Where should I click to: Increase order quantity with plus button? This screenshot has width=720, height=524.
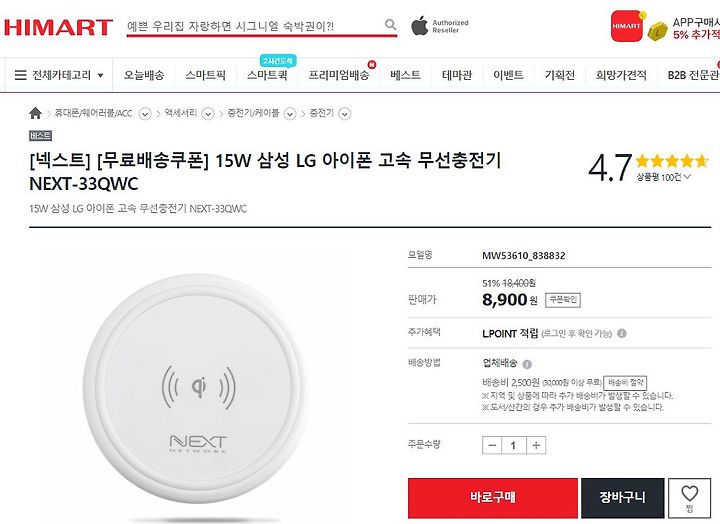pyautogui.click(x=536, y=445)
